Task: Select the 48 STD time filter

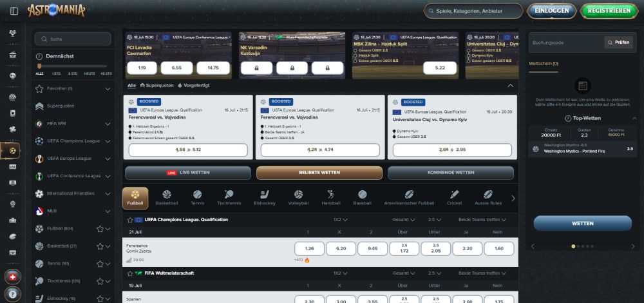Action: pyautogui.click(x=106, y=73)
